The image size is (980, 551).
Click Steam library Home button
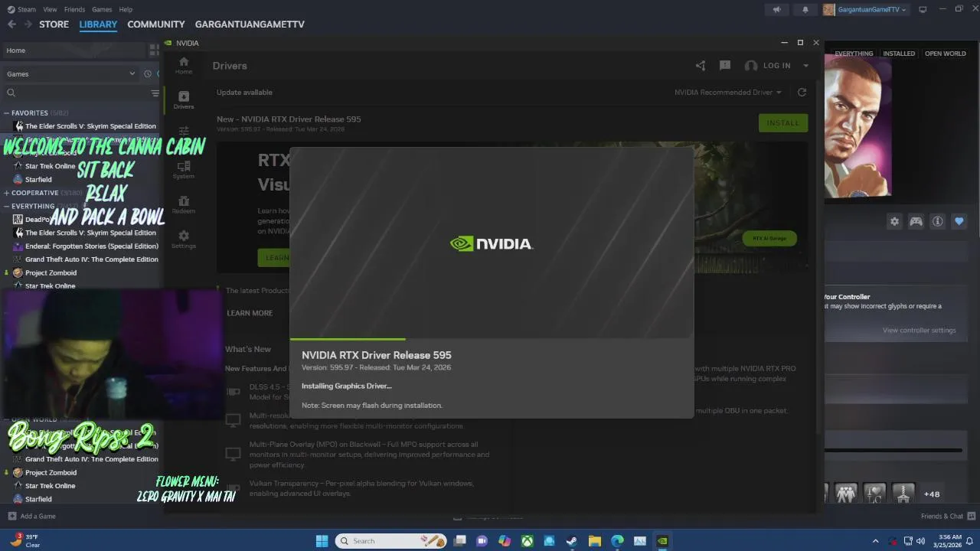click(73, 51)
